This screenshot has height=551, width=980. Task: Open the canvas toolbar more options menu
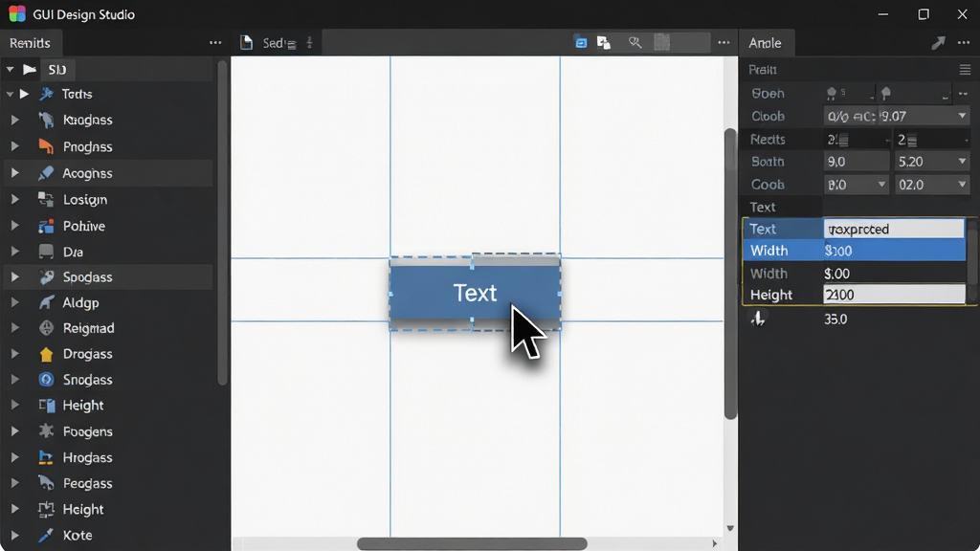click(724, 43)
